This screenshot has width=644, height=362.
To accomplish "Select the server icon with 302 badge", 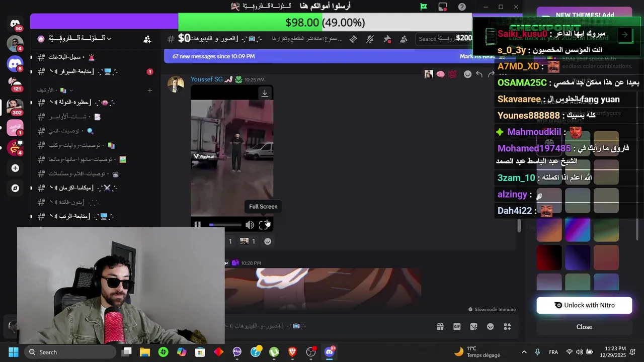I will pyautogui.click(x=15, y=107).
